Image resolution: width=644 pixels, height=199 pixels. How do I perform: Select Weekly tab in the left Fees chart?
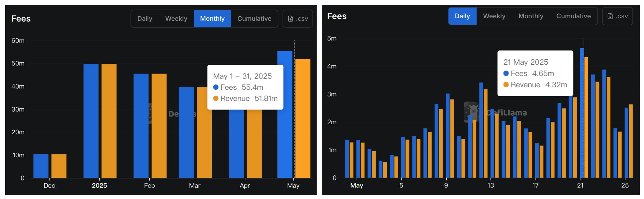[176, 19]
